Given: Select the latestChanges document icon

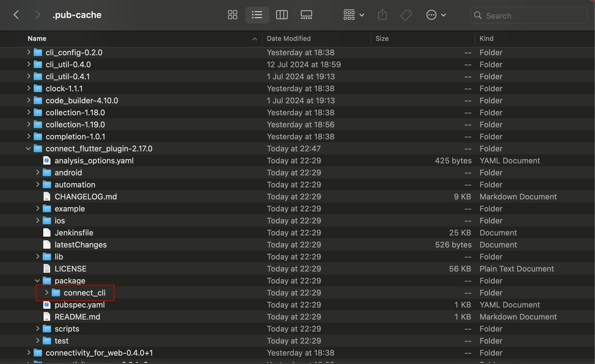Looking at the screenshot, I should click(x=47, y=244).
